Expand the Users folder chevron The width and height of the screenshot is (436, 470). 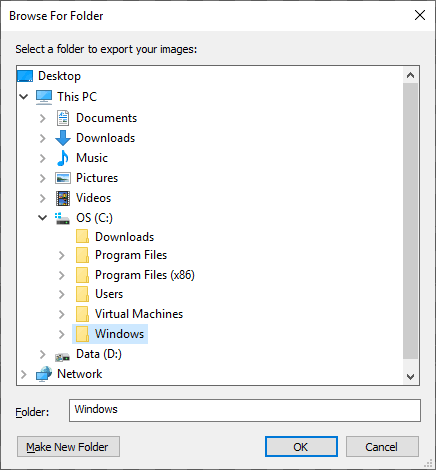pos(62,294)
